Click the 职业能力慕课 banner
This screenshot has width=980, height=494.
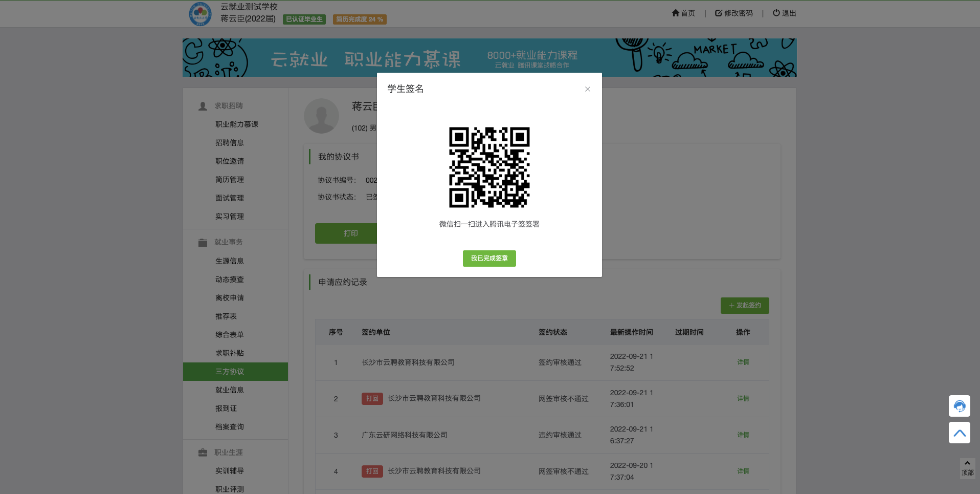(x=489, y=57)
